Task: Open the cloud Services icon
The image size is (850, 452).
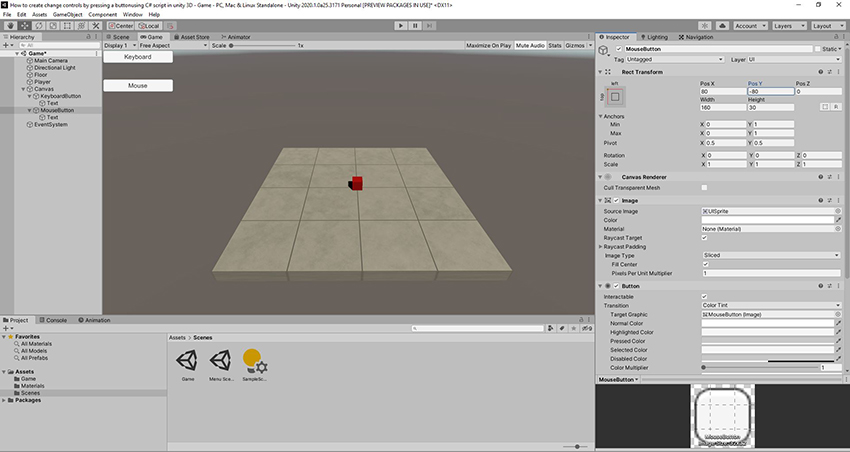Action: (x=722, y=25)
